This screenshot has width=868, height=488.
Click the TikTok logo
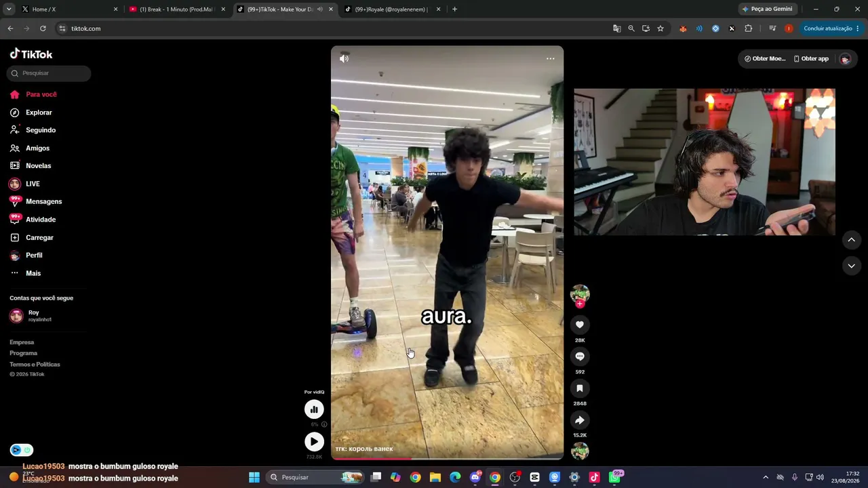pyautogui.click(x=31, y=54)
